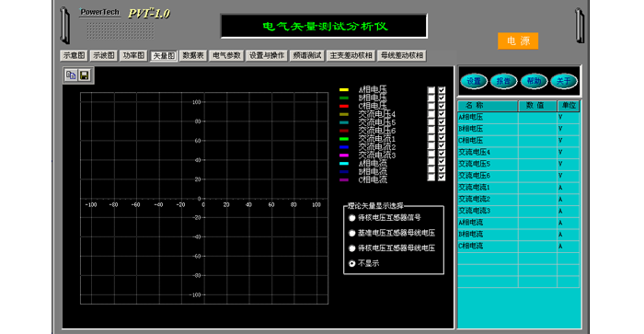
Task: Uncheck the checked box for 交流电流1
Action: tap(442, 138)
